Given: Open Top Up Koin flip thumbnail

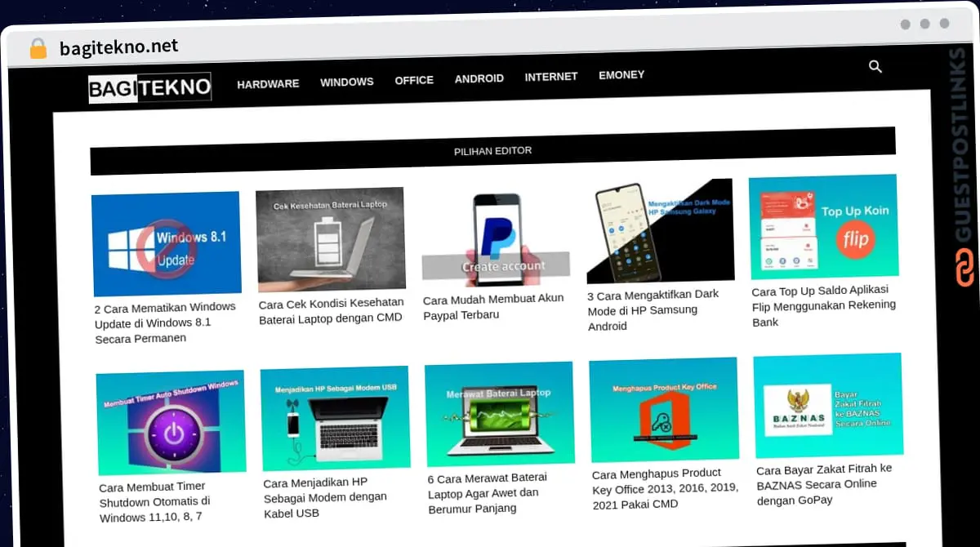Looking at the screenshot, I should tap(824, 226).
